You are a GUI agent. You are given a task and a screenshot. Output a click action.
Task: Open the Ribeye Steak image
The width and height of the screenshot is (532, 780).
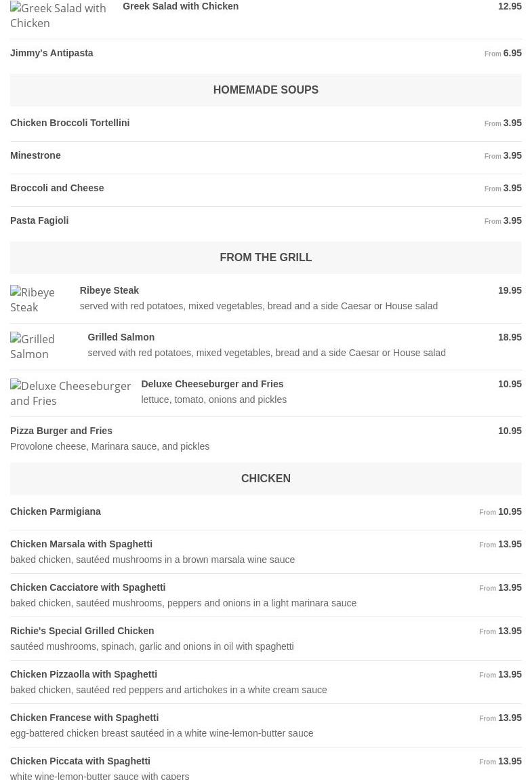click(x=38, y=299)
